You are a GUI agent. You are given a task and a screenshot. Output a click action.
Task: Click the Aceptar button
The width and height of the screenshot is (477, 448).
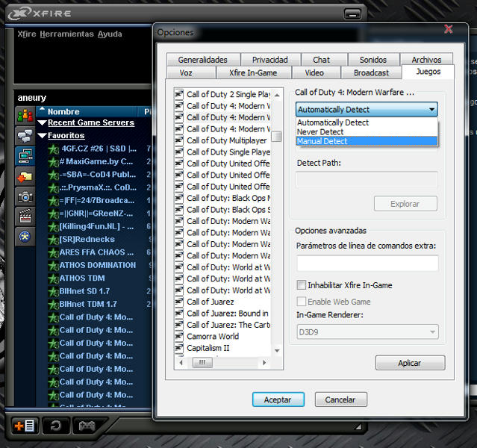pyautogui.click(x=278, y=399)
